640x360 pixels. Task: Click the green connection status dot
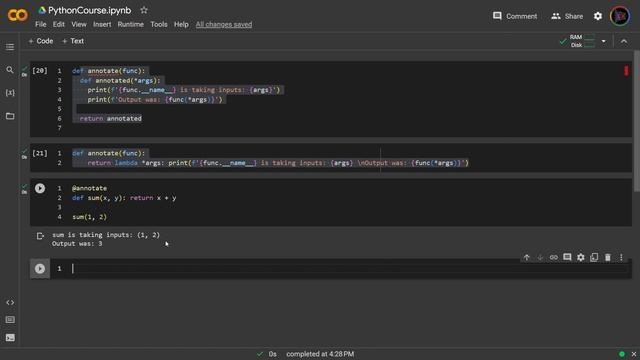click(622, 354)
